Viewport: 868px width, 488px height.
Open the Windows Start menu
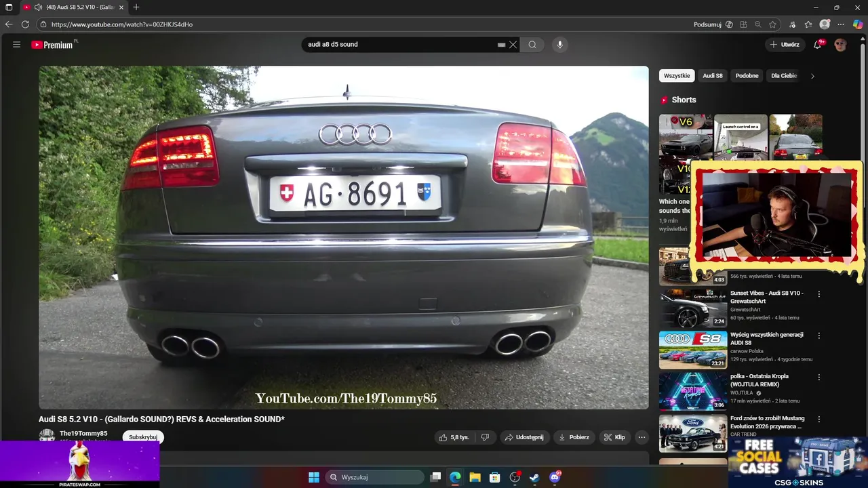click(314, 477)
